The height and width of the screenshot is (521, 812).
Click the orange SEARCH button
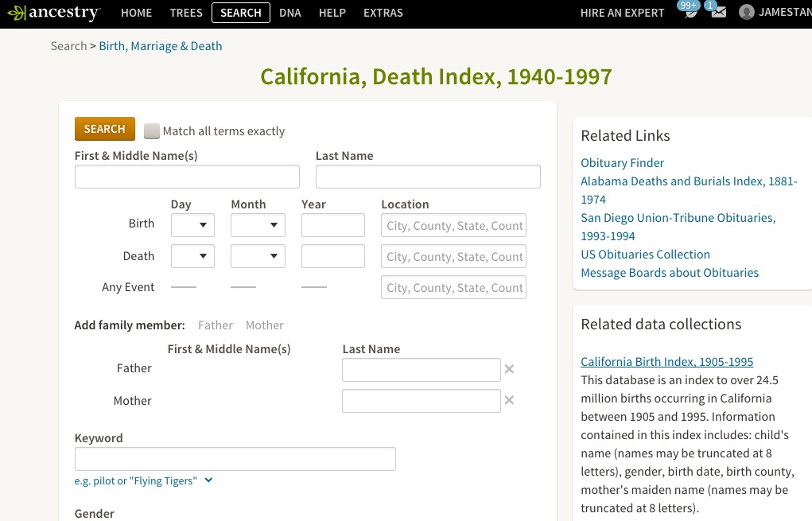point(104,128)
